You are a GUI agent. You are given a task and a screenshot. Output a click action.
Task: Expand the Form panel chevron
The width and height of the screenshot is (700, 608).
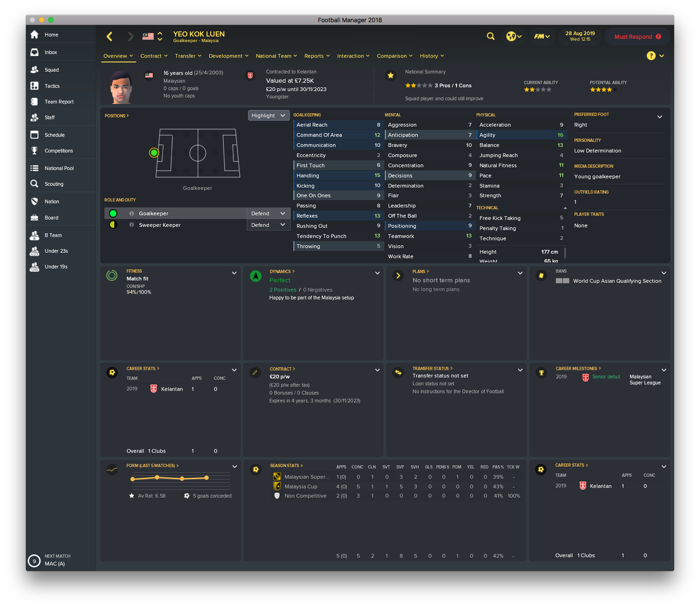click(x=235, y=467)
